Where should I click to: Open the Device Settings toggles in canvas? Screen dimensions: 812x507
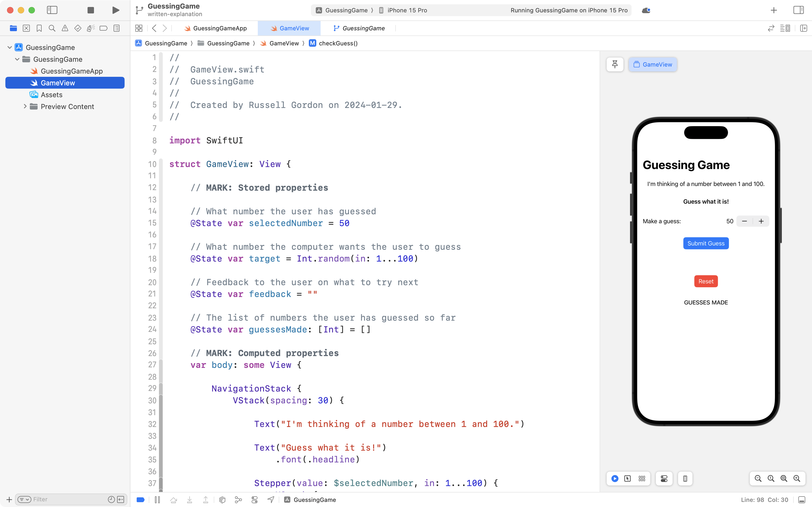(x=664, y=479)
